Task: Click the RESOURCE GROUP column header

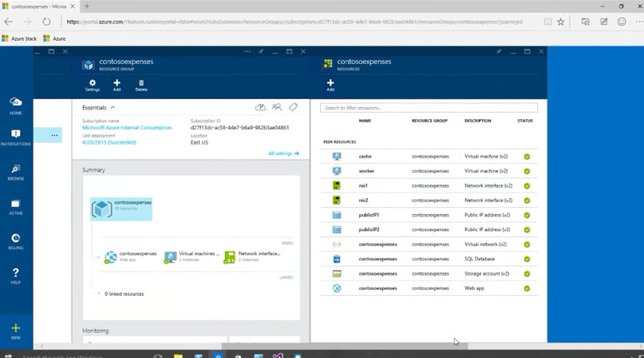Action: point(429,121)
